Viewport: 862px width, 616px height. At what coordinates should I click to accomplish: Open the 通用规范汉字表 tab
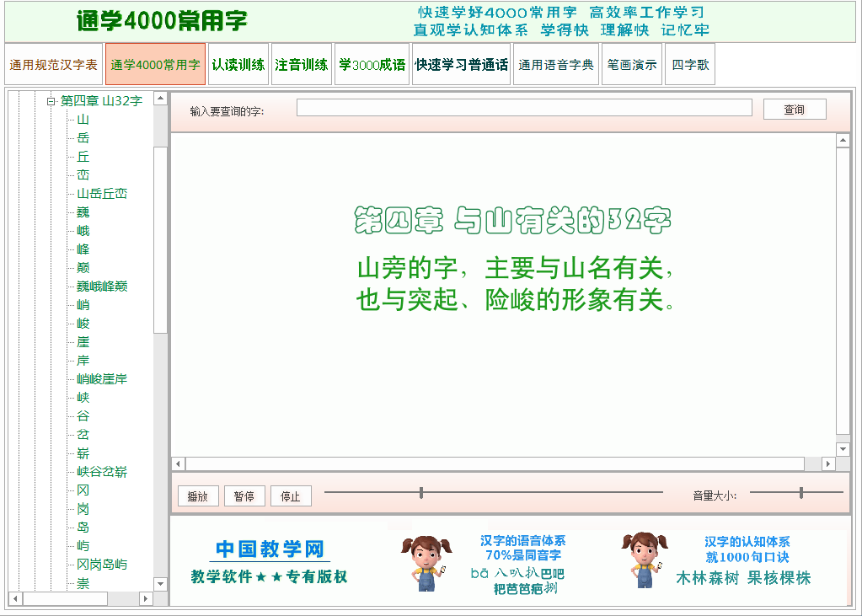pyautogui.click(x=53, y=65)
